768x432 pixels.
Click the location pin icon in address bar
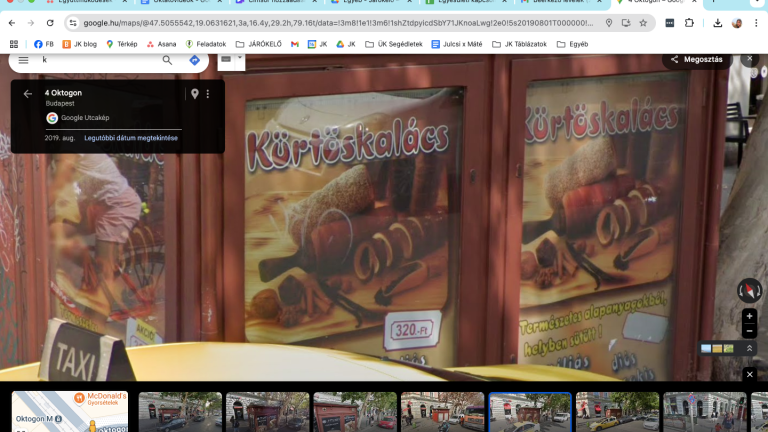click(609, 23)
